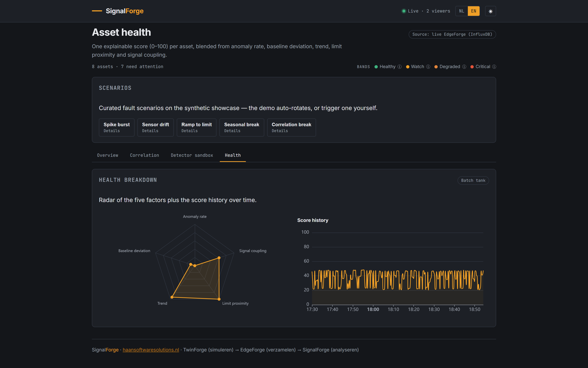The width and height of the screenshot is (588, 368).
Task: Click the 'Score history' chart title
Action: 313,220
